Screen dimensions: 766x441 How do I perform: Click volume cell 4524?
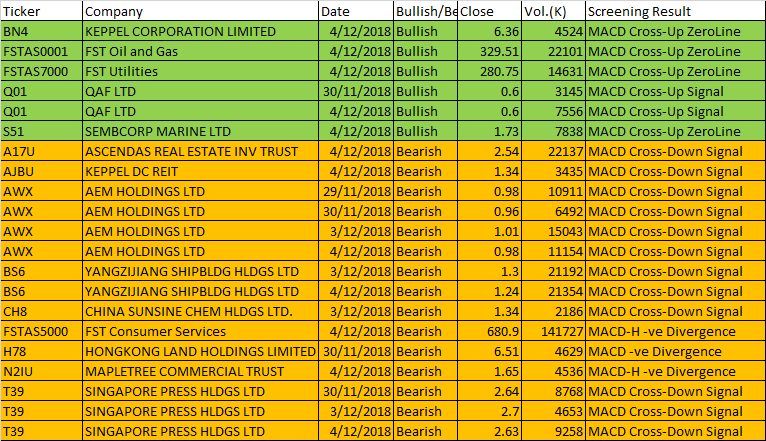coord(553,31)
